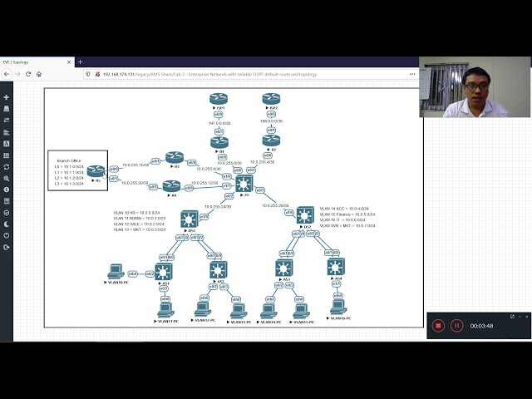Click the Branch Office text label
The width and height of the screenshot is (532, 399).
(69, 160)
